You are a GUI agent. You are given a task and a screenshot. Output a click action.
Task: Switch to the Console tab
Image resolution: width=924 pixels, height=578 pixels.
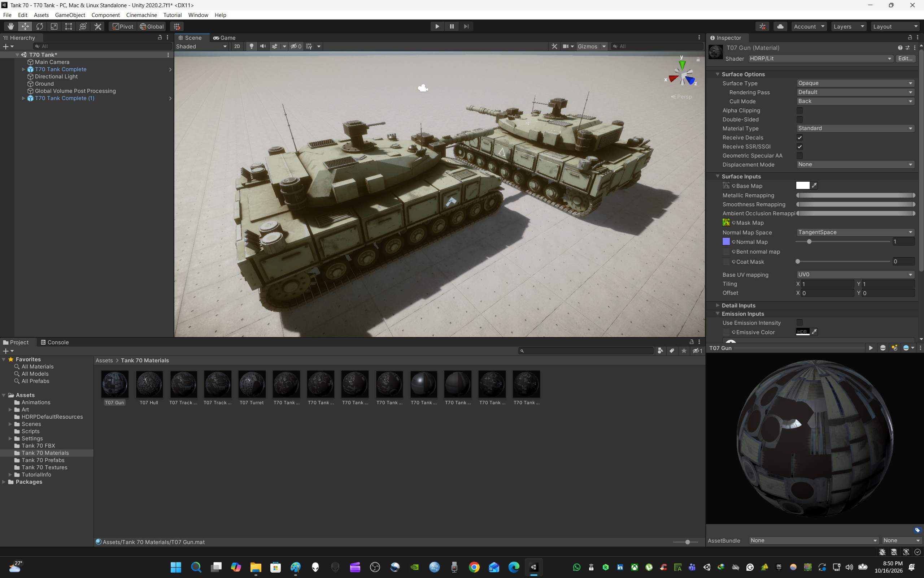pyautogui.click(x=55, y=342)
